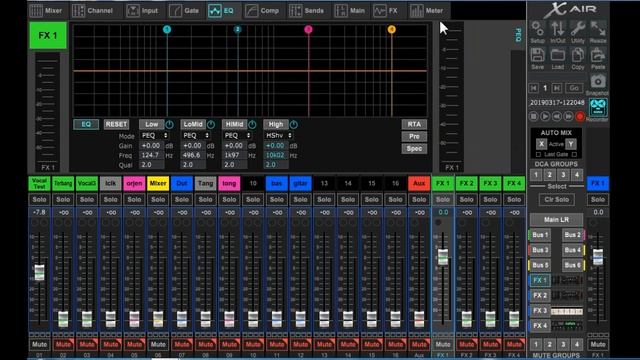
Task: Click the Clr Solo button
Action: (556, 200)
